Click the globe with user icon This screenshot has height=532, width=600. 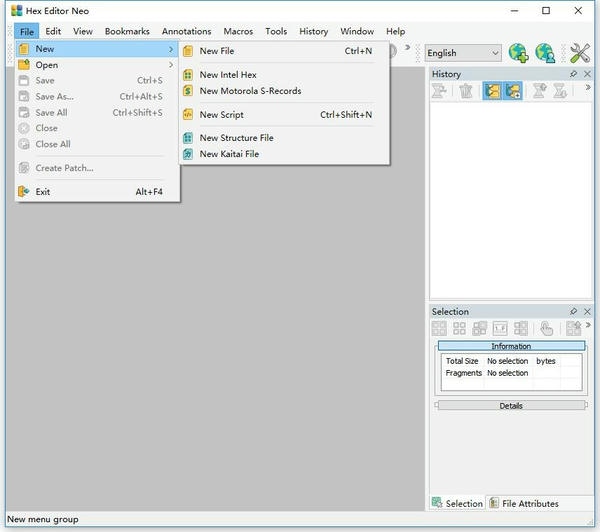[545, 53]
